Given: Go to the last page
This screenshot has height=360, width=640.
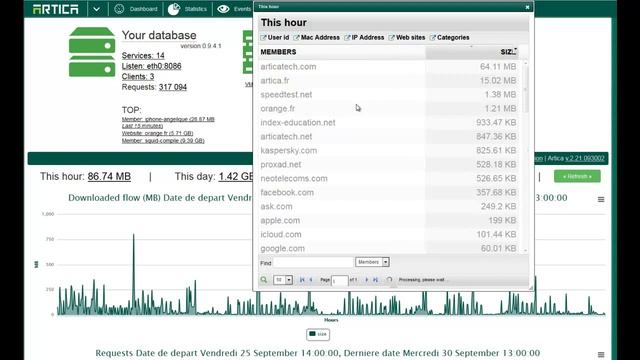Looking at the screenshot, I should pyautogui.click(x=376, y=280).
